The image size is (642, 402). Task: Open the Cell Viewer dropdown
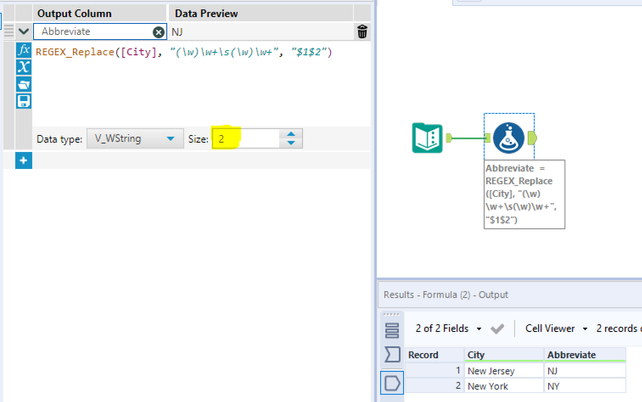point(556,328)
